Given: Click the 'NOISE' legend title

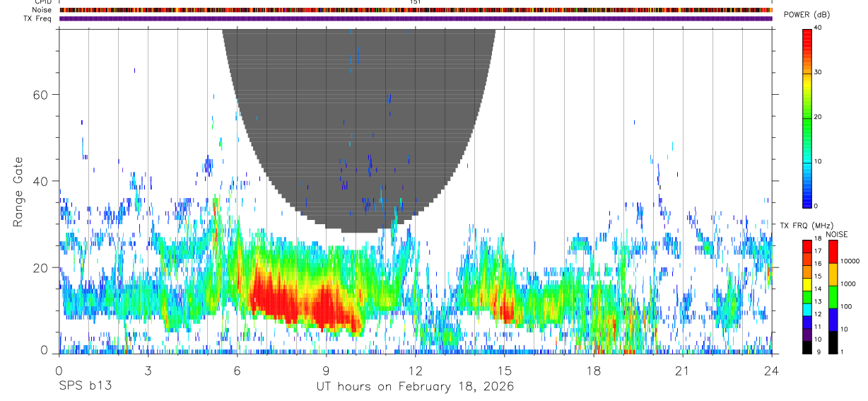Looking at the screenshot, I should 836,234.
